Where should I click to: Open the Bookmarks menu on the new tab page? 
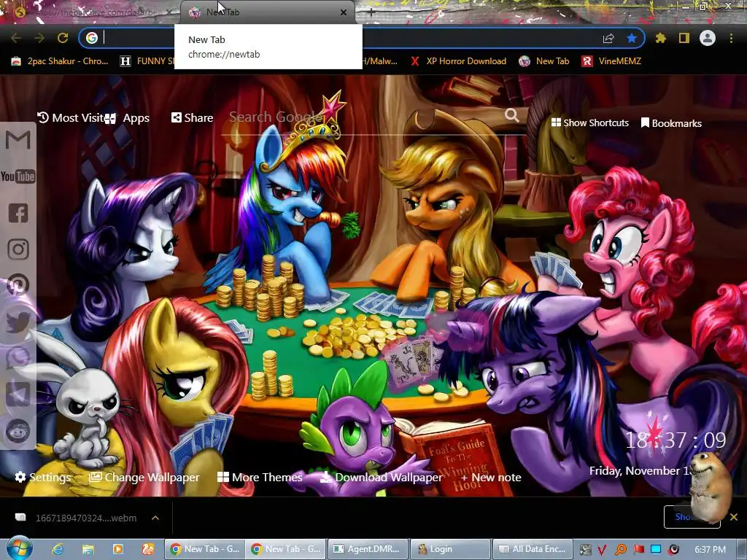tap(671, 123)
